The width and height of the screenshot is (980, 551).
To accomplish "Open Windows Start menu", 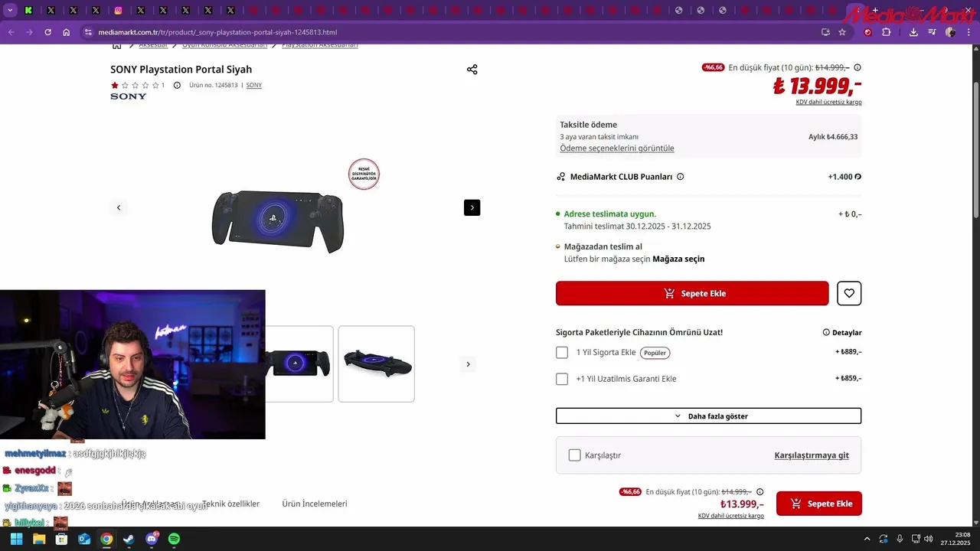I will (x=16, y=539).
